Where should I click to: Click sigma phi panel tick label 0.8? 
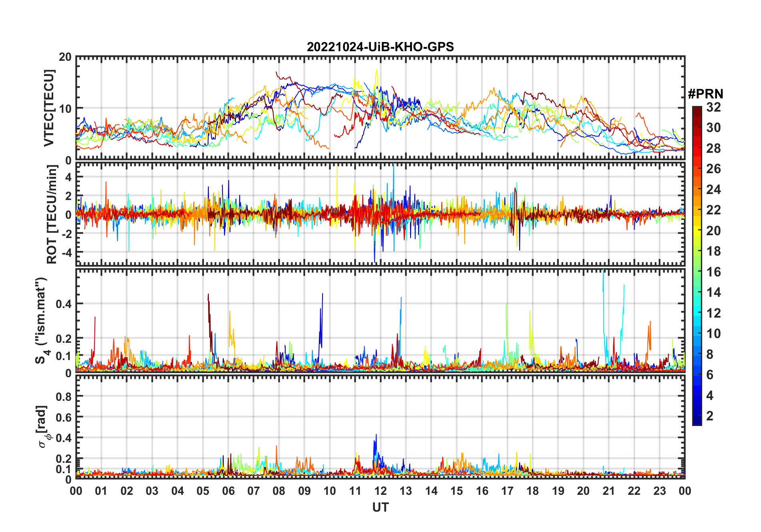64,396
